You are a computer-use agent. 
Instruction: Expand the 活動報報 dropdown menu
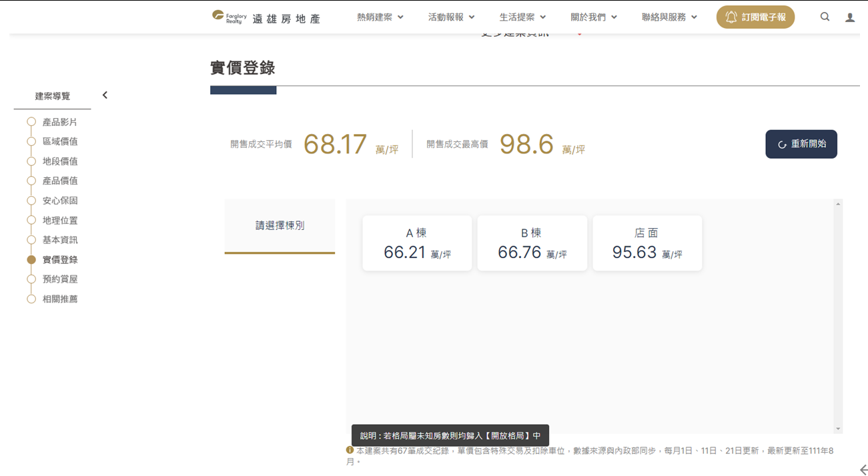tap(451, 17)
